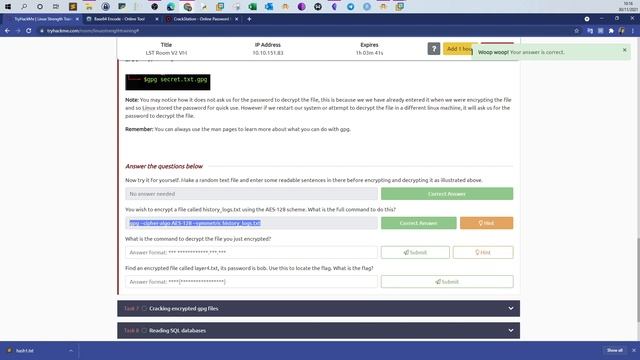Open the browser extensions puzzle icon
The width and height of the screenshot is (640, 360).
point(611,31)
